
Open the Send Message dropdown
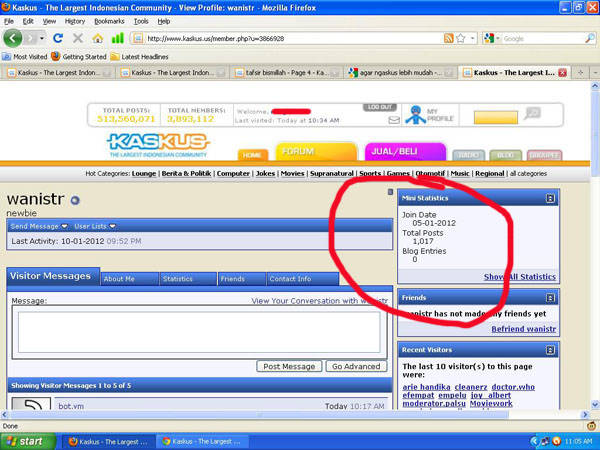pos(39,226)
